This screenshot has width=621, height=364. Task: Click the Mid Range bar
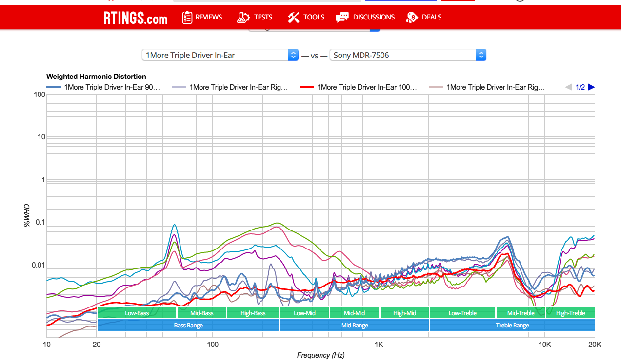pos(355,325)
